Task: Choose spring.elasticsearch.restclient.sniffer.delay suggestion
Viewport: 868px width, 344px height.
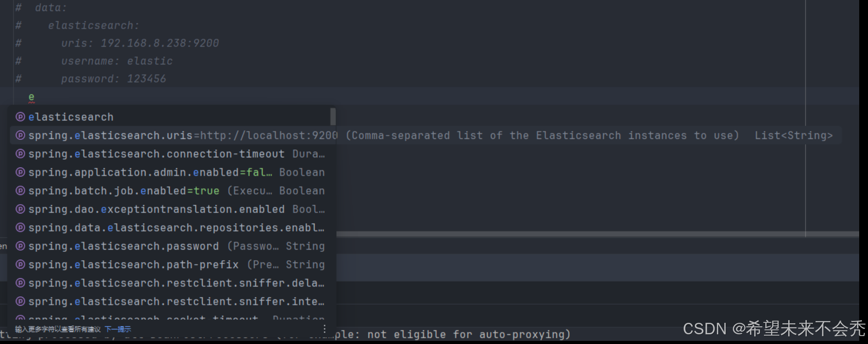Action: coord(172,283)
